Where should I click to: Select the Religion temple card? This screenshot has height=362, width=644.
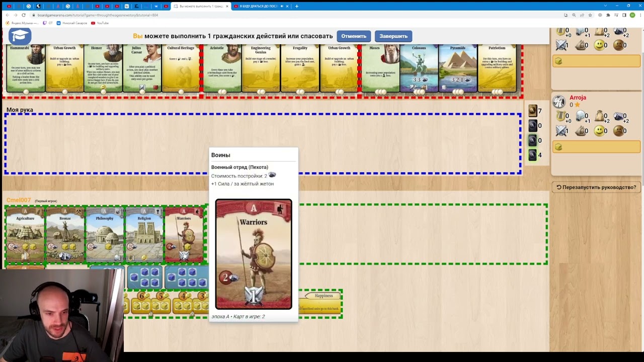(x=144, y=235)
